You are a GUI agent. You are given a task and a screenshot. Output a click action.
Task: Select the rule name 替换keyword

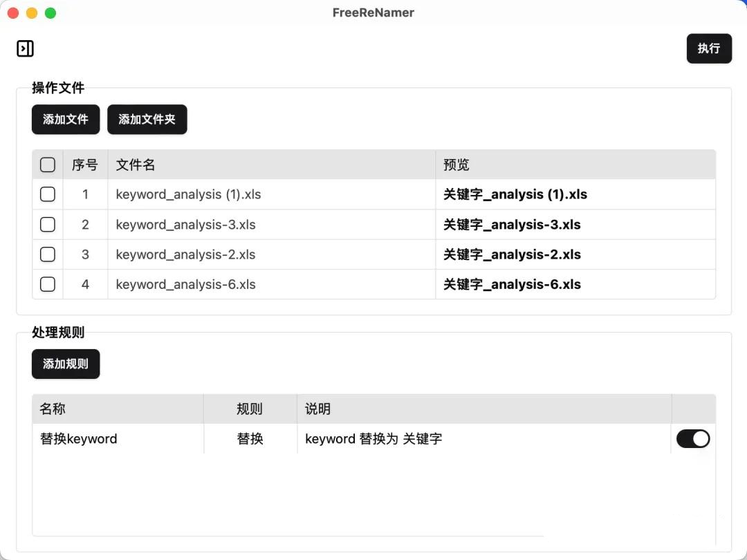[79, 438]
